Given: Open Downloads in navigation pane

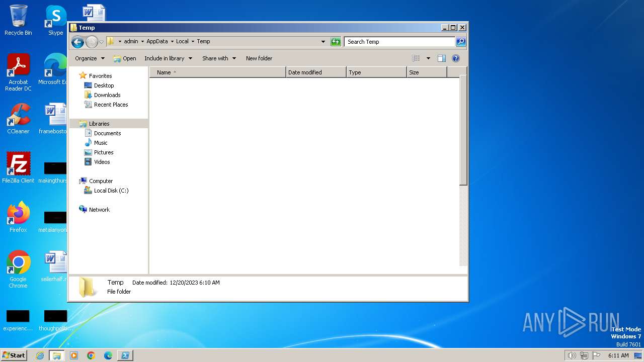Looking at the screenshot, I should (x=103, y=95).
